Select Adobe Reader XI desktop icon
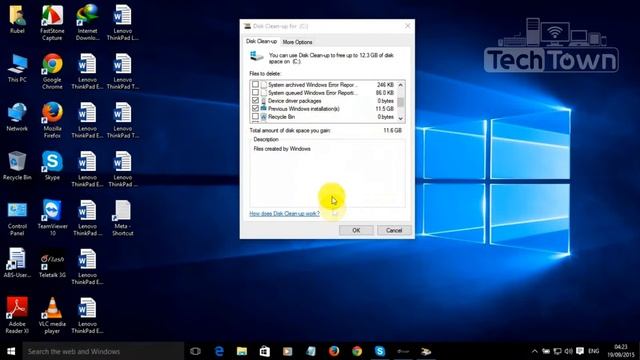 tap(17, 316)
